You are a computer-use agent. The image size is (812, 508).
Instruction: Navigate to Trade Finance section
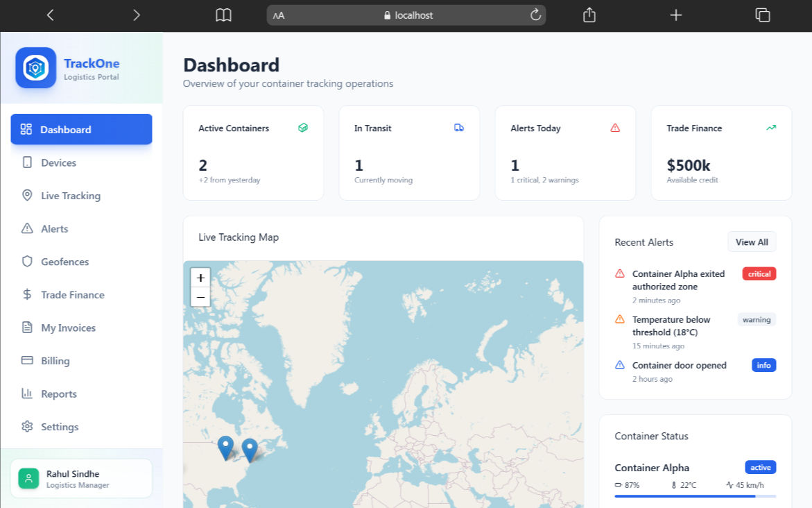(72, 295)
